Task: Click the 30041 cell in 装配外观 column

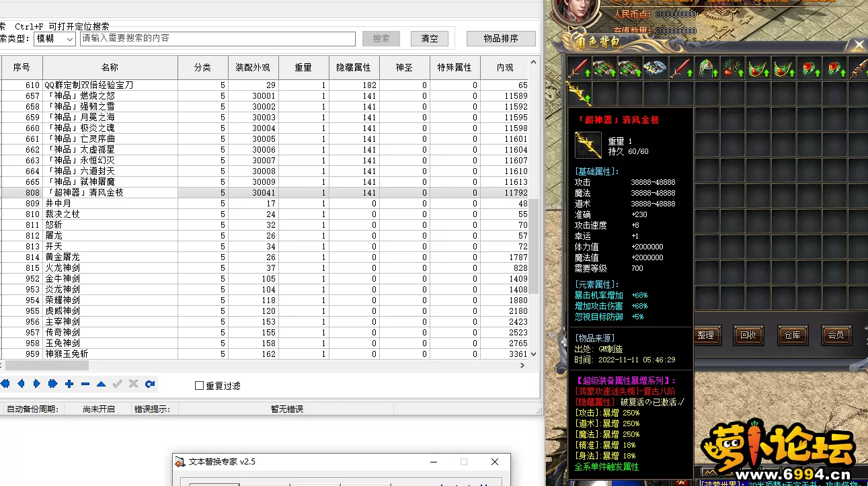Action: pos(253,192)
